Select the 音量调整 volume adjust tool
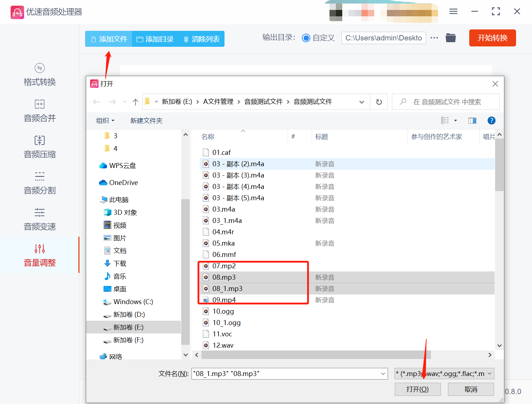 click(39, 255)
